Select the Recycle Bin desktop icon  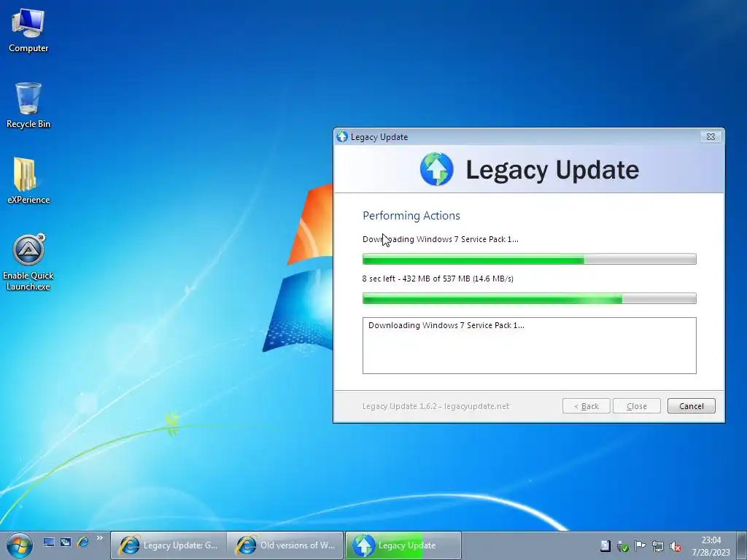coord(28,106)
